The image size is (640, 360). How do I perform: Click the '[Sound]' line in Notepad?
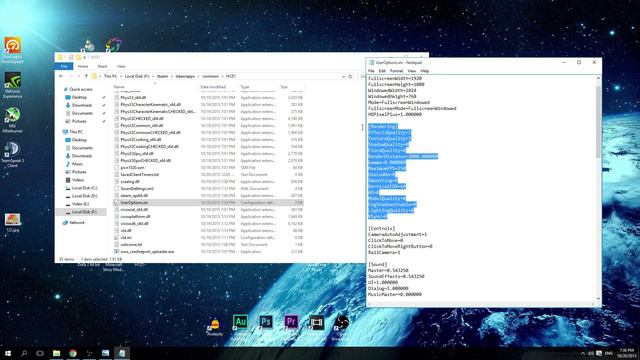(378, 264)
